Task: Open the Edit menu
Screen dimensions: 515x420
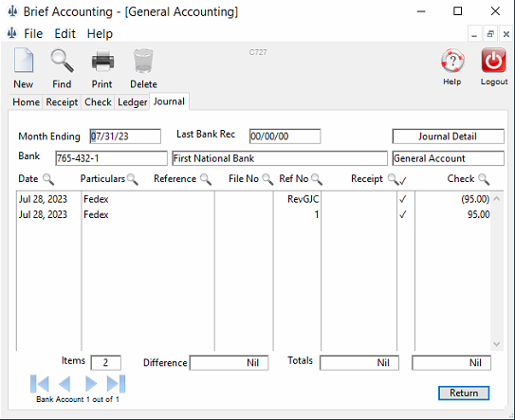Action: [64, 33]
